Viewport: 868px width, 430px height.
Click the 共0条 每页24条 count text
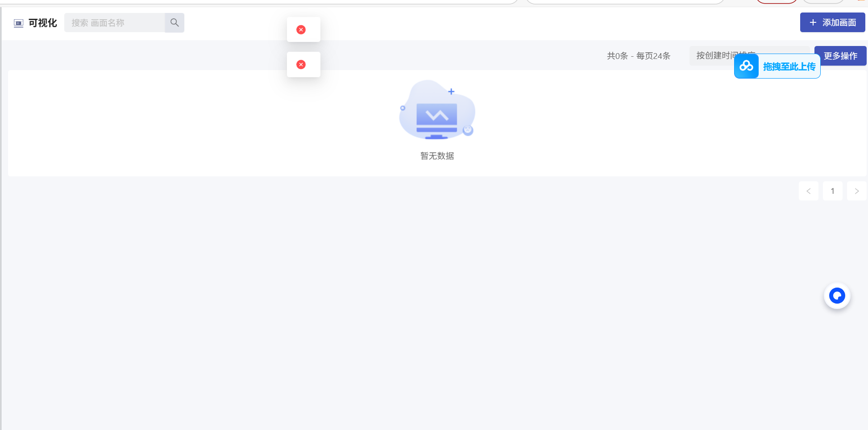coord(638,56)
